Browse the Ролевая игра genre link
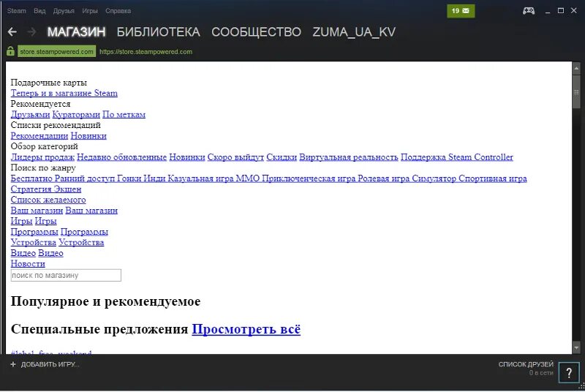Viewport: 585px width, 392px height. click(x=383, y=178)
